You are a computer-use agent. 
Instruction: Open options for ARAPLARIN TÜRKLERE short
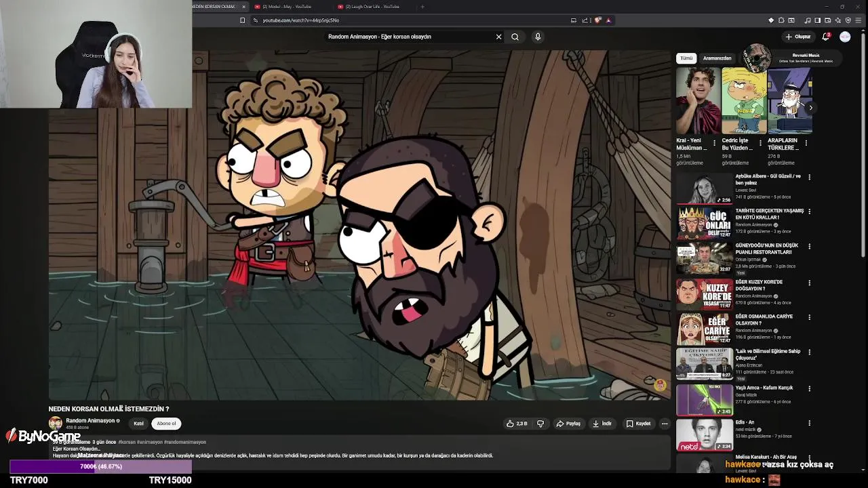(806, 143)
